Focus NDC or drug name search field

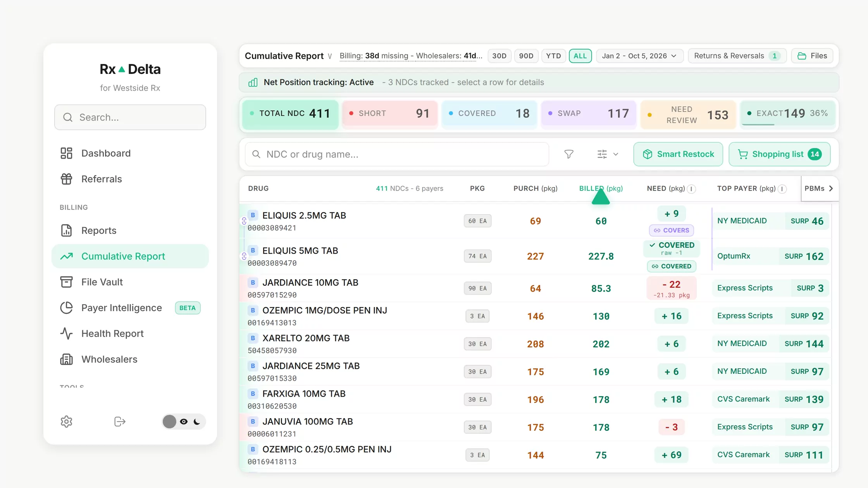(x=397, y=154)
